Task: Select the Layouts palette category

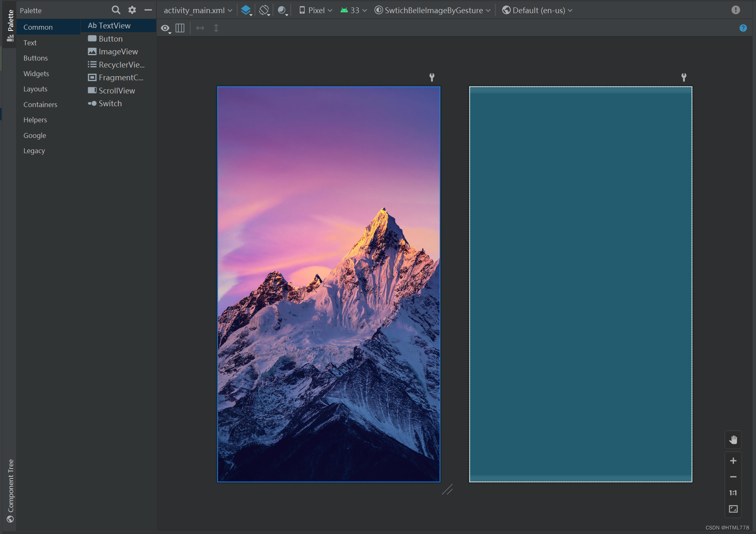Action: (48, 89)
